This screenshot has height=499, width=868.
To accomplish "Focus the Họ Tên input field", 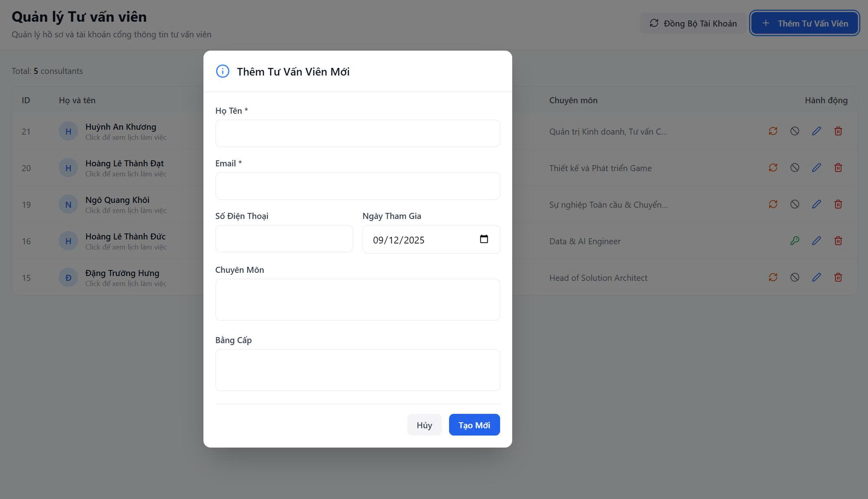I will 357,133.
